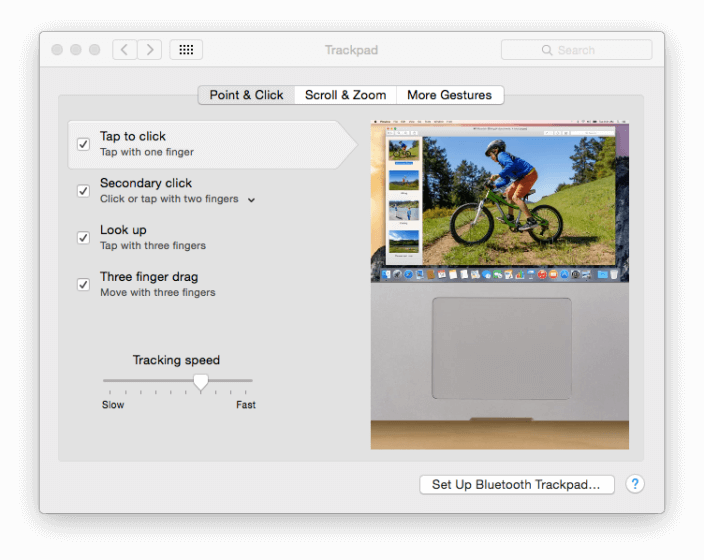Expand the Secondary click gesture dropdown
This screenshot has width=704, height=560.
[x=251, y=200]
